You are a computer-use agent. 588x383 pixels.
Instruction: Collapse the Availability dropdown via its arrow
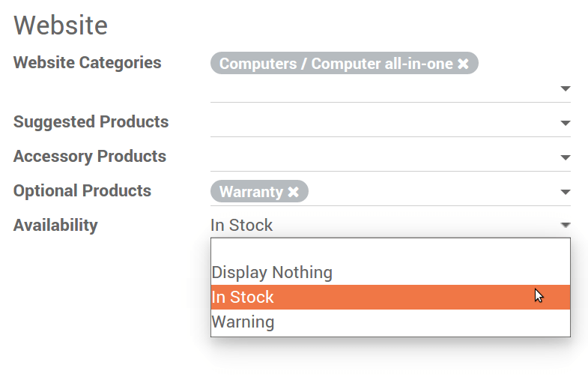point(566,225)
